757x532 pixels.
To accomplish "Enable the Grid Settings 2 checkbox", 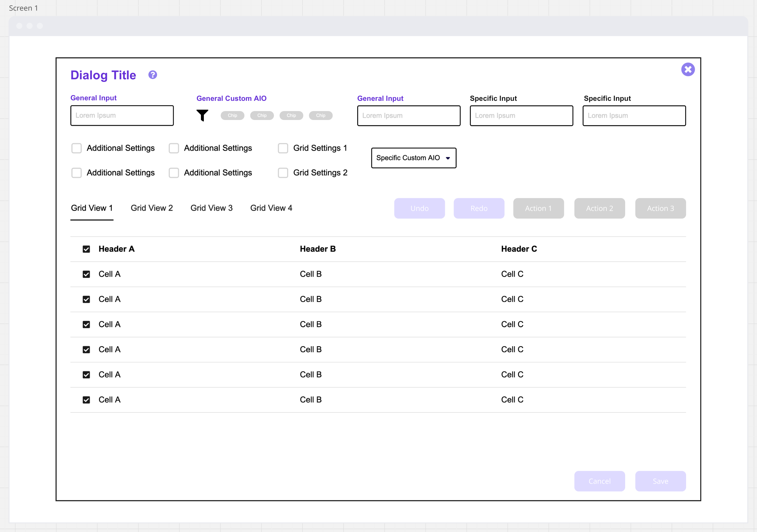I will coord(283,173).
